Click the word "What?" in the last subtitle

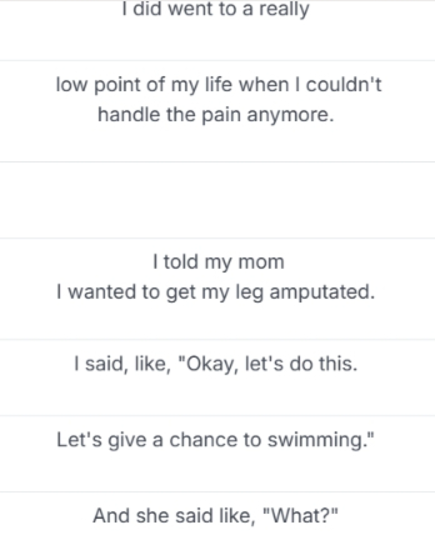301,515
